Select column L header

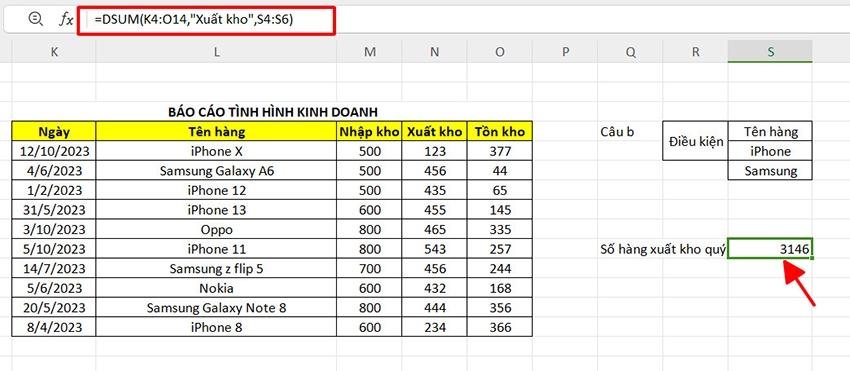pyautogui.click(x=216, y=52)
